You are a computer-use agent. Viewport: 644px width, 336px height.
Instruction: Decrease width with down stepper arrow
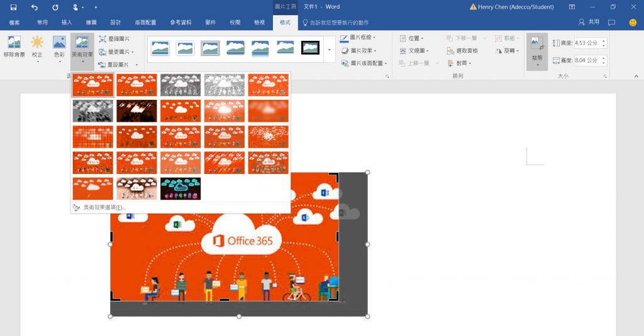point(604,63)
